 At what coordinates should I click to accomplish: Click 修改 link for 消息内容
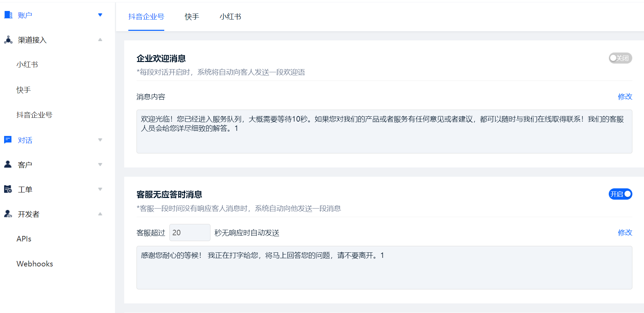click(x=625, y=97)
